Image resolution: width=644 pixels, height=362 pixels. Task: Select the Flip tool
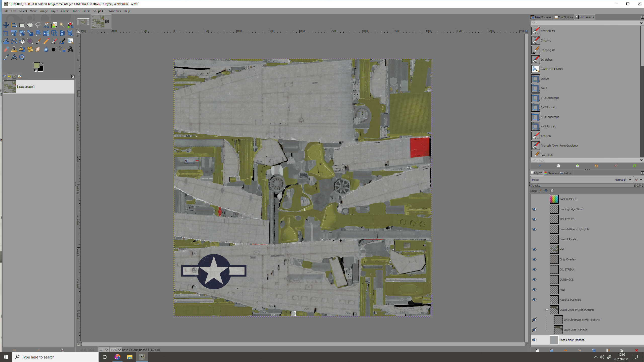coord(46,33)
